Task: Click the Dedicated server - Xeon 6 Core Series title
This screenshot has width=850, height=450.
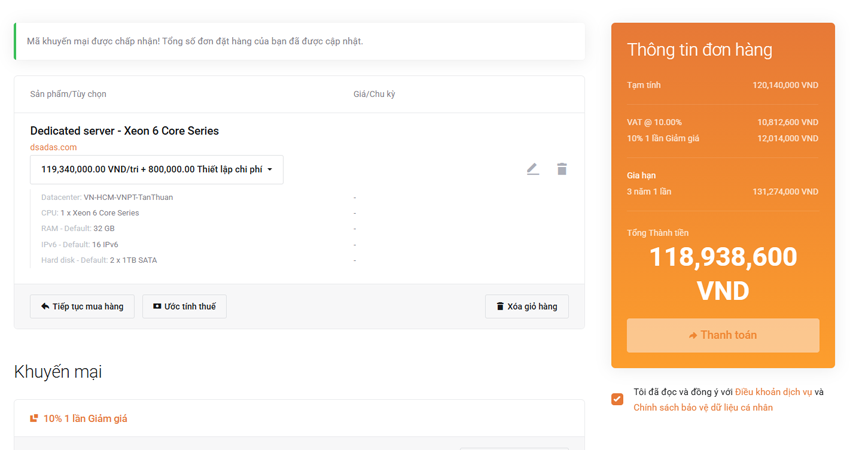Action: (124, 131)
